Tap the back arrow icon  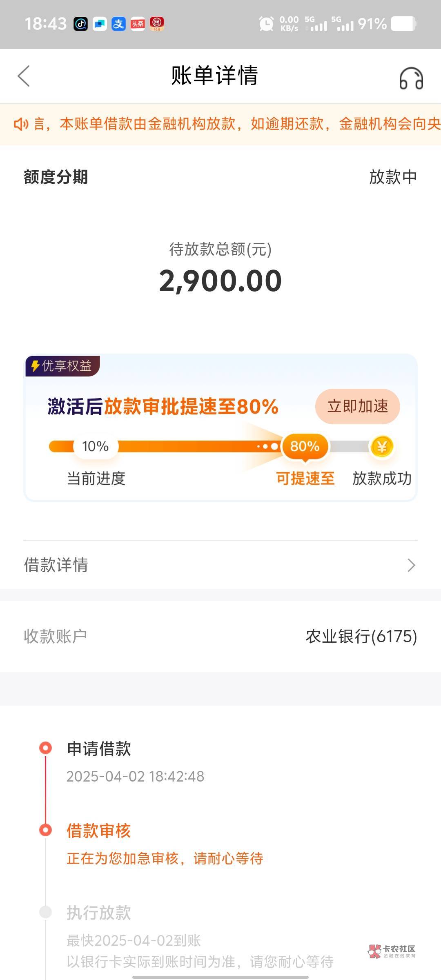tap(24, 76)
